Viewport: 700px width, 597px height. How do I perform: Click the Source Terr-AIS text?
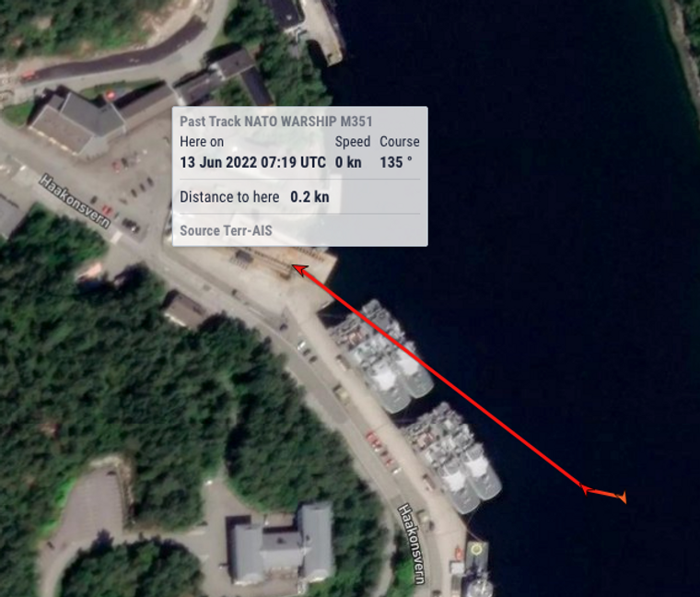226,231
